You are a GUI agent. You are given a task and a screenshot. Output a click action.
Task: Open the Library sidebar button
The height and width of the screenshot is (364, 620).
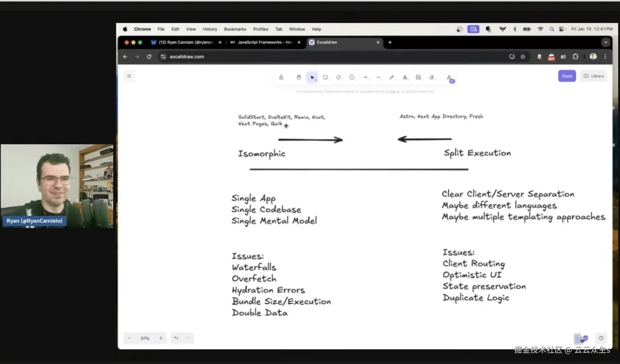click(594, 76)
